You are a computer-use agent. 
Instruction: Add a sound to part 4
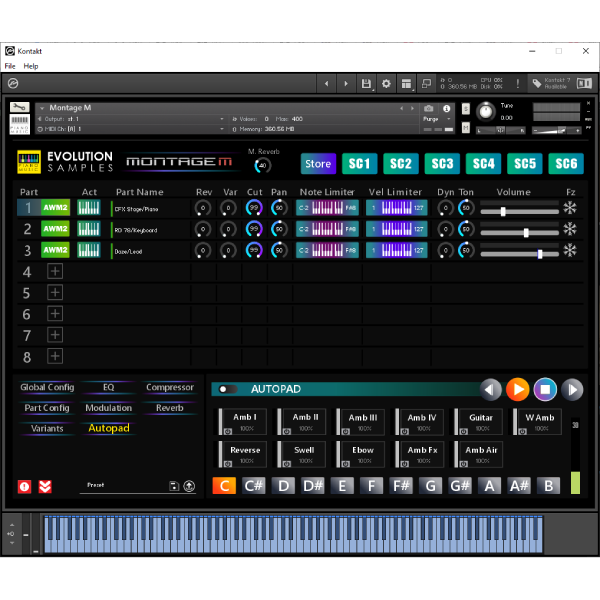[x=55, y=271]
